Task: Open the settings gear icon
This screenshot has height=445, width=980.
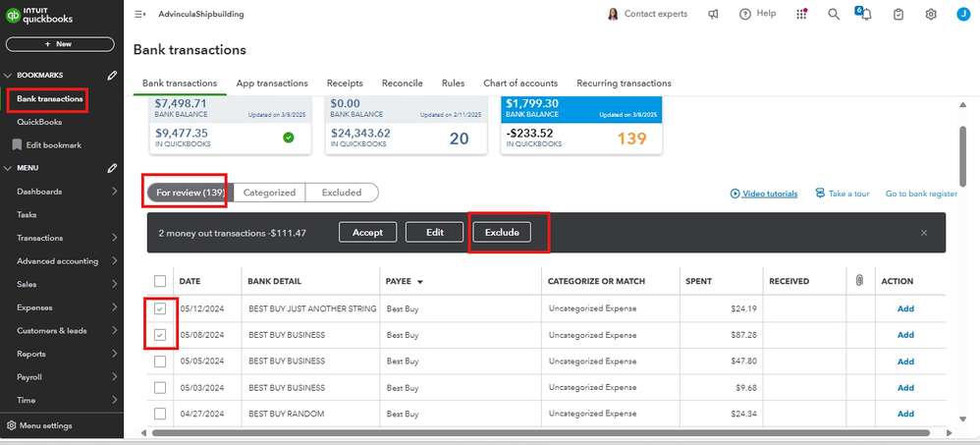Action: point(931,15)
